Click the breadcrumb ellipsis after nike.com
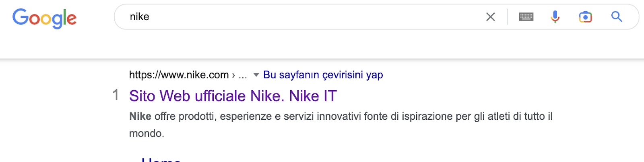Image resolution: width=644 pixels, height=162 pixels. [243, 75]
